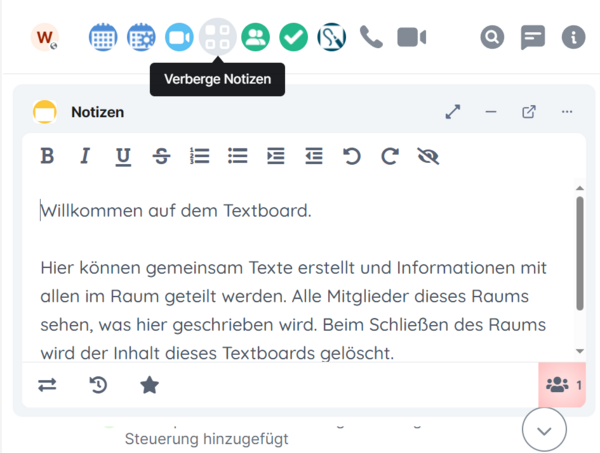Insert a numbered list
This screenshot has width=600, height=453.
pyautogui.click(x=199, y=156)
